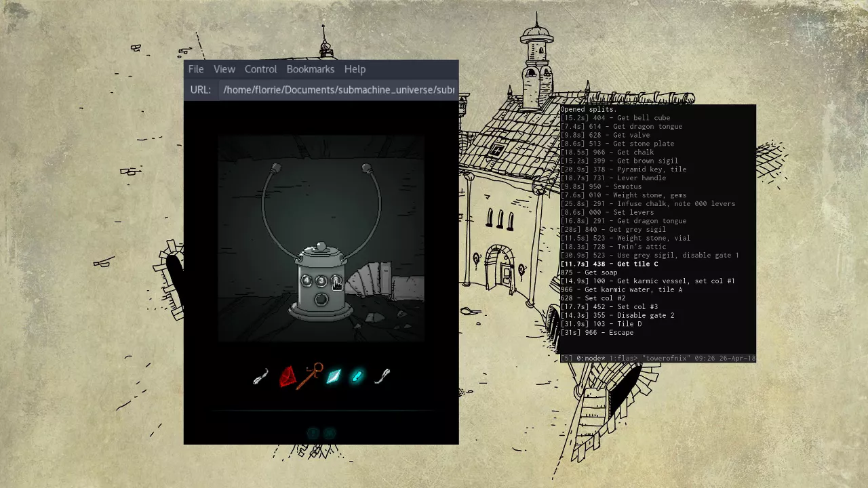Select the first white spoon-like item in inventory
The height and width of the screenshot is (488, 868).
pos(261,378)
